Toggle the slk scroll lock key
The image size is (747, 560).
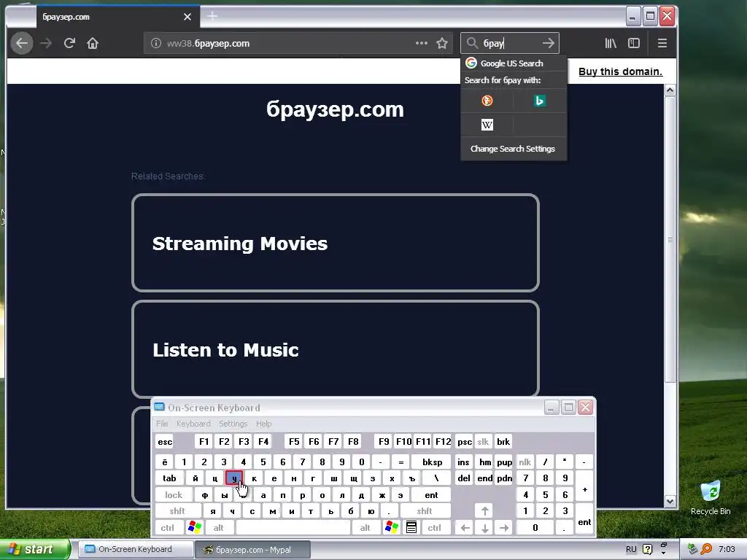pos(483,442)
